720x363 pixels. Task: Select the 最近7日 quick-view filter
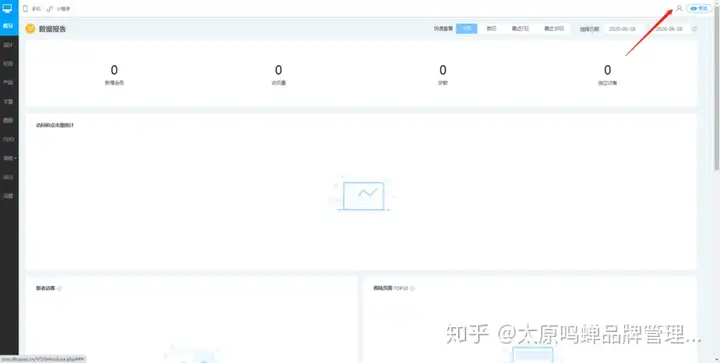[x=520, y=28]
